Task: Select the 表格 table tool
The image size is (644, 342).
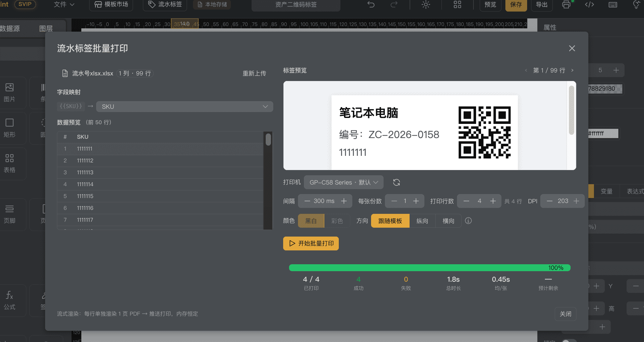Action: tap(10, 163)
